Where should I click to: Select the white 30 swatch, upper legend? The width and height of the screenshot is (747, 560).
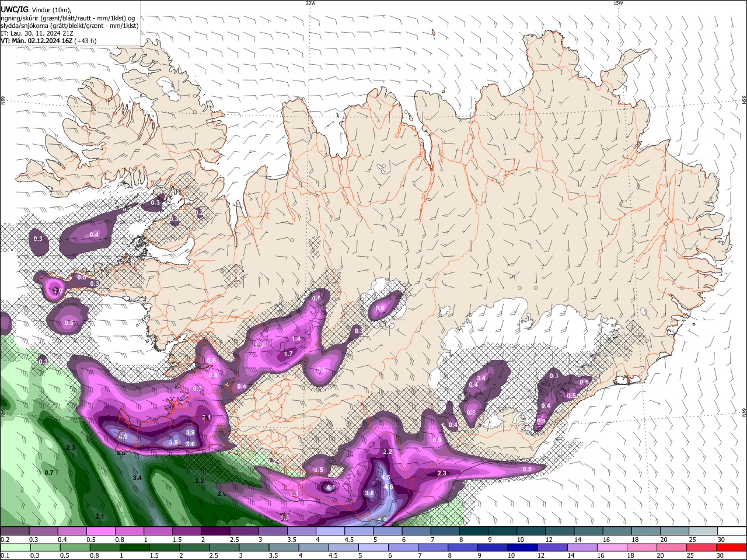click(x=732, y=531)
